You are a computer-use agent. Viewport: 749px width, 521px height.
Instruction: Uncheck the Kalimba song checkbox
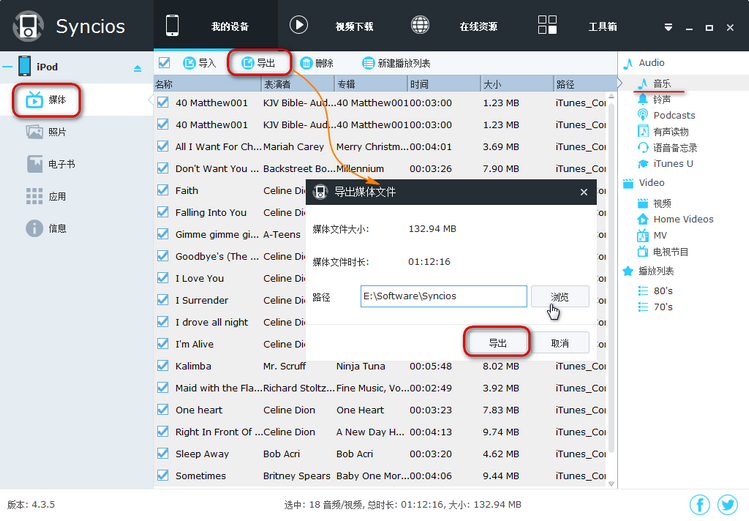coord(163,366)
